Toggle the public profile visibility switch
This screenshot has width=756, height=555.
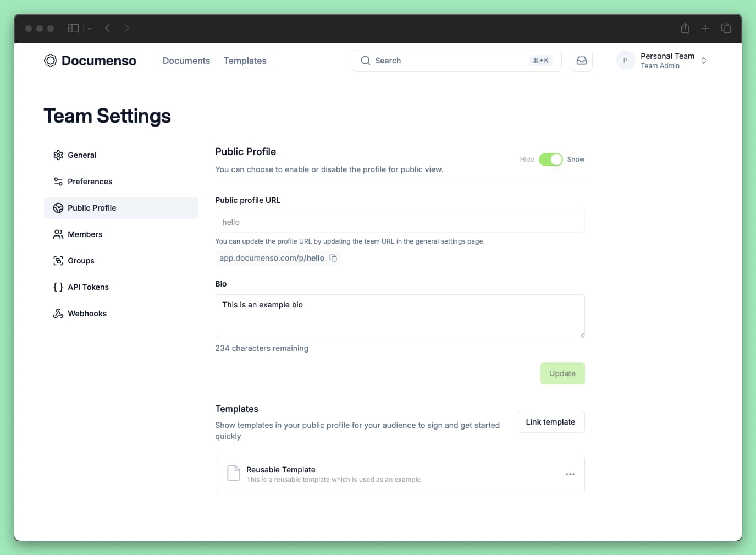pos(551,159)
